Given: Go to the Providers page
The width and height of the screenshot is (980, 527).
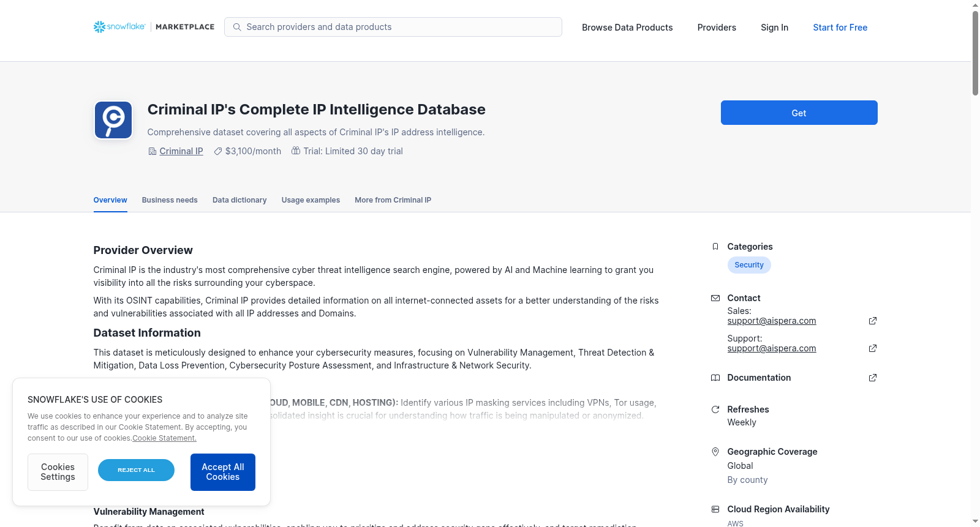Looking at the screenshot, I should pyautogui.click(x=717, y=28).
